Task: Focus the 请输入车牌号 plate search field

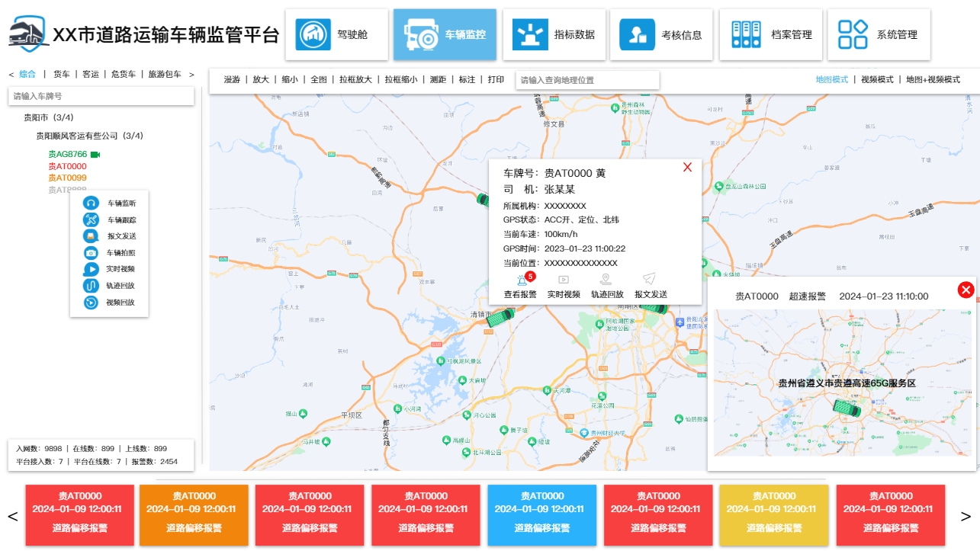Action: click(x=101, y=96)
